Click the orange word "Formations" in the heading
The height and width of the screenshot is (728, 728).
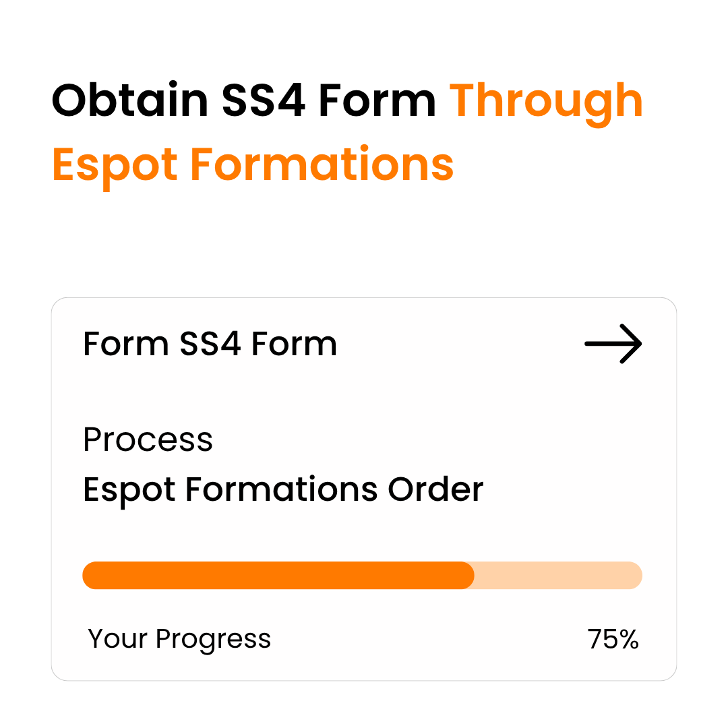pos(322,164)
